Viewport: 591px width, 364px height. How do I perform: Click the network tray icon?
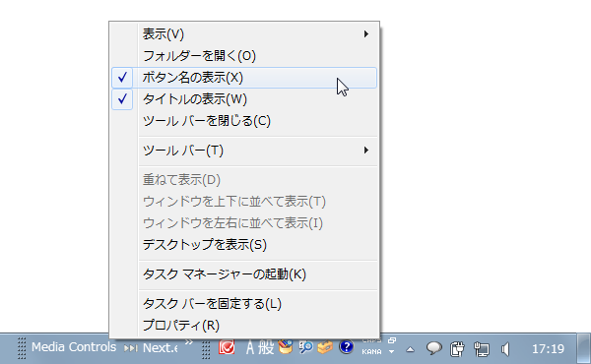482,349
